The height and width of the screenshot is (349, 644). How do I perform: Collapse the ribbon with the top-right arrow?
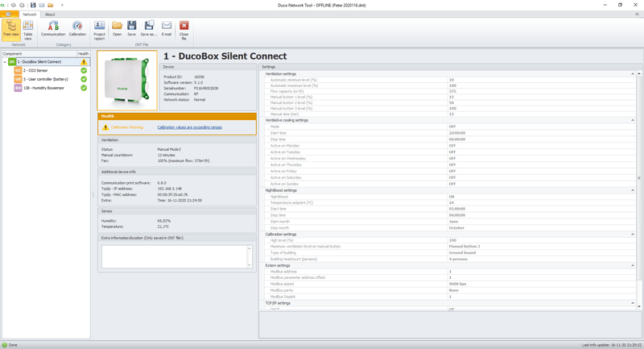(637, 14)
